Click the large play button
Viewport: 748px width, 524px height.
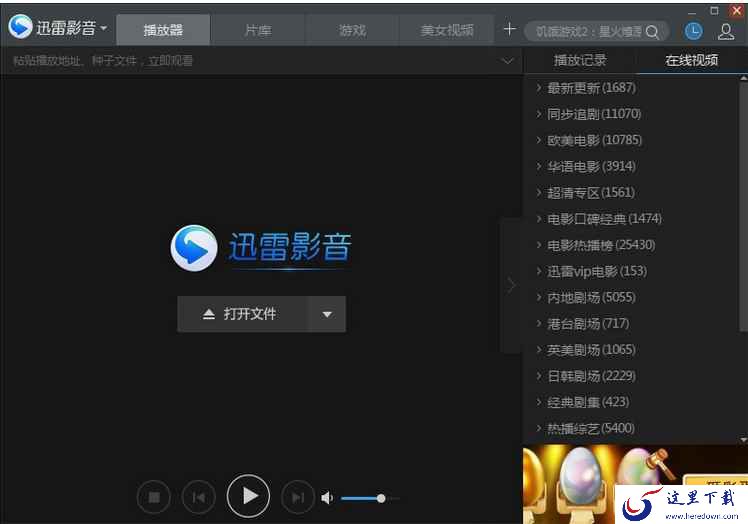[249, 496]
